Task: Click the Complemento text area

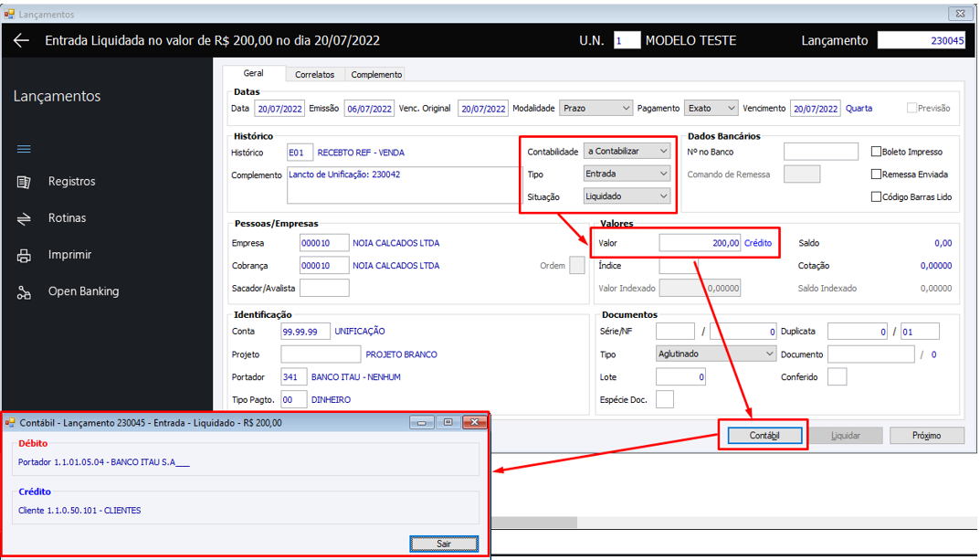Action: (405, 185)
